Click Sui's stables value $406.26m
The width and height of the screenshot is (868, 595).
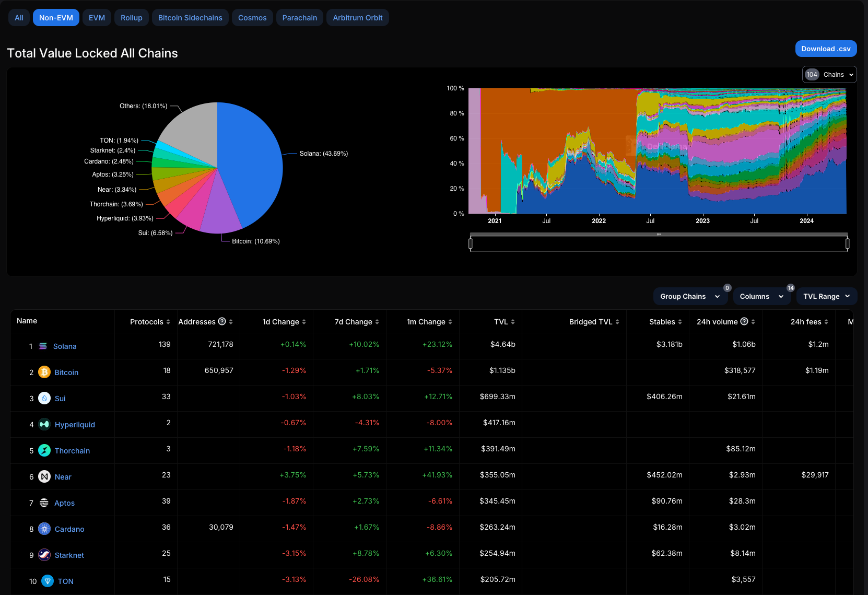664,396
